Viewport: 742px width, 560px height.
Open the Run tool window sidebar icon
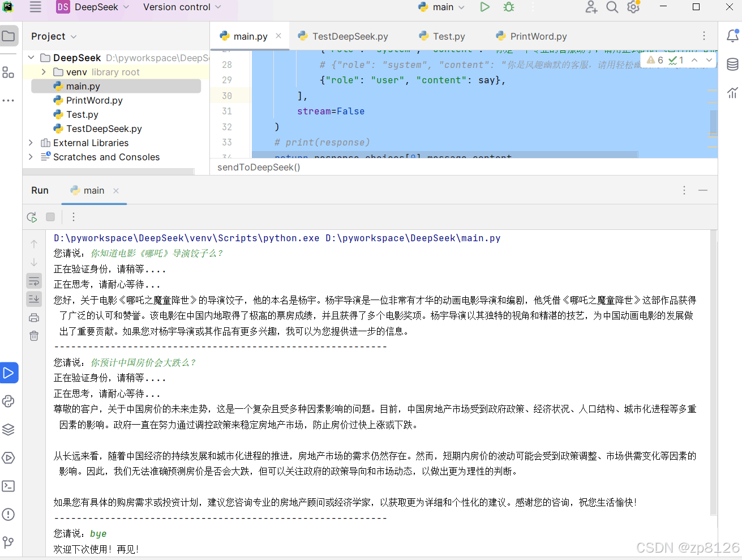point(8,373)
